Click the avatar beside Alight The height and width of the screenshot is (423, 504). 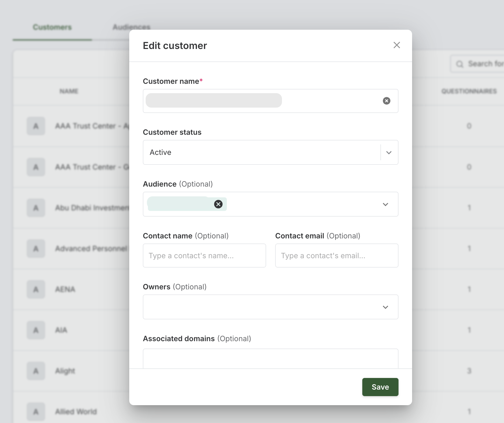(x=36, y=371)
